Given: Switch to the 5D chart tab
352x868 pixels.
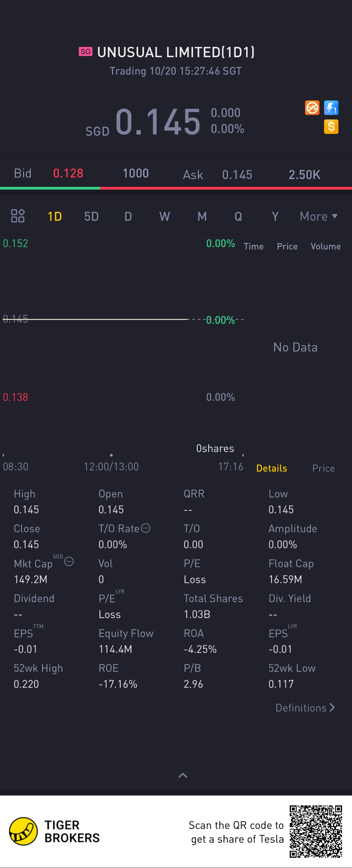Looking at the screenshot, I should [x=91, y=216].
